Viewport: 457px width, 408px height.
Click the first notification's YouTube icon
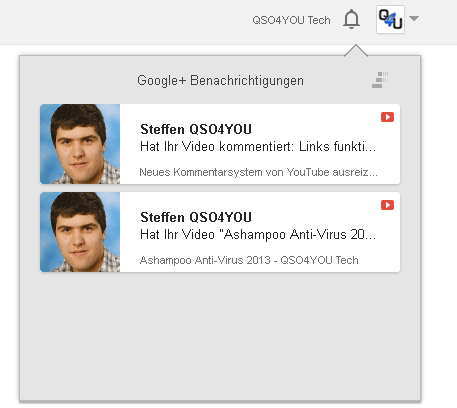click(x=387, y=117)
